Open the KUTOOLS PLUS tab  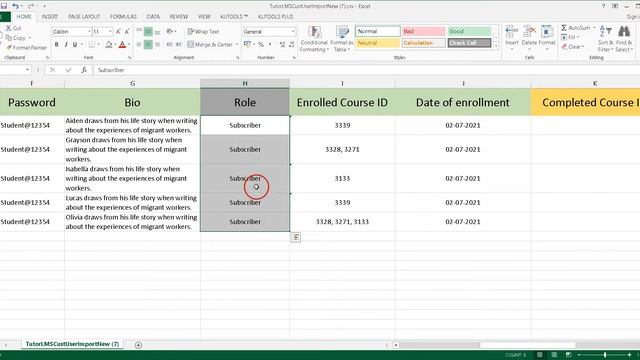276,17
